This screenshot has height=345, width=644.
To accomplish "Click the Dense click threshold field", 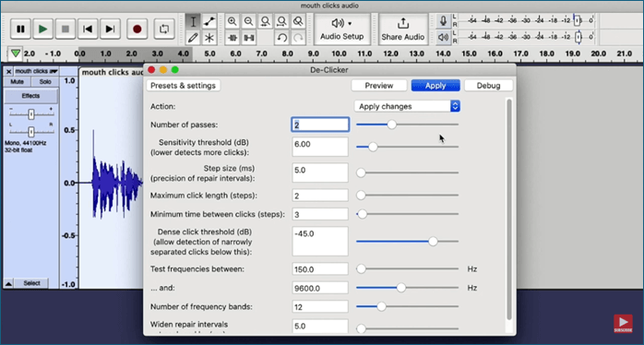I will pyautogui.click(x=320, y=241).
